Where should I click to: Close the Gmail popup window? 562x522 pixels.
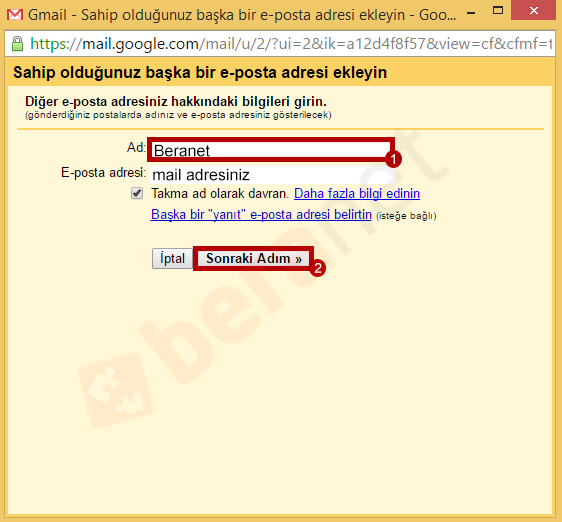point(533,11)
